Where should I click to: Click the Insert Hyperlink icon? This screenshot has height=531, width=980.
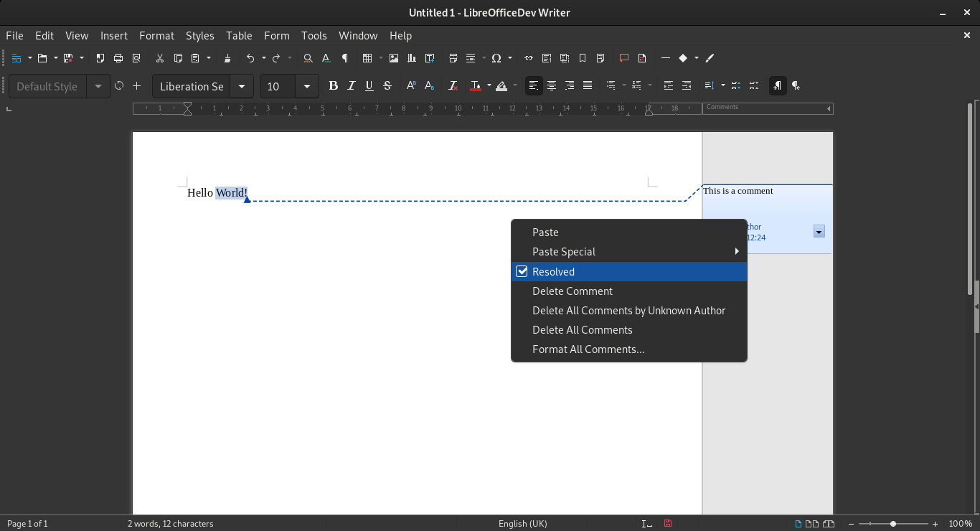(x=529, y=58)
